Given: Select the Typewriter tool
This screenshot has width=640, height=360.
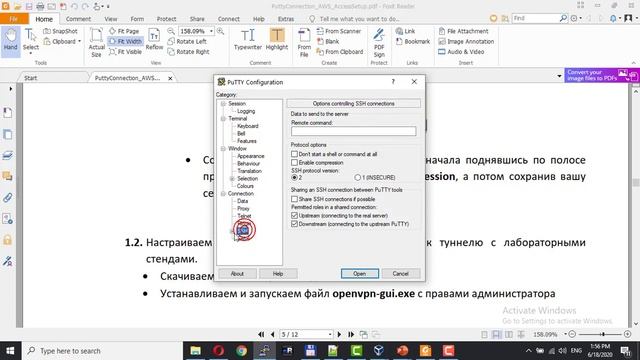Looking at the screenshot, I should 248,40.
